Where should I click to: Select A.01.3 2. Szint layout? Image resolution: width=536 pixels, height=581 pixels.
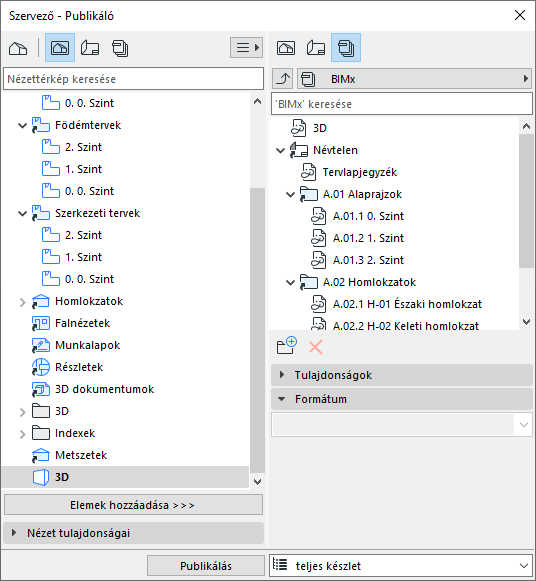pyautogui.click(x=368, y=260)
